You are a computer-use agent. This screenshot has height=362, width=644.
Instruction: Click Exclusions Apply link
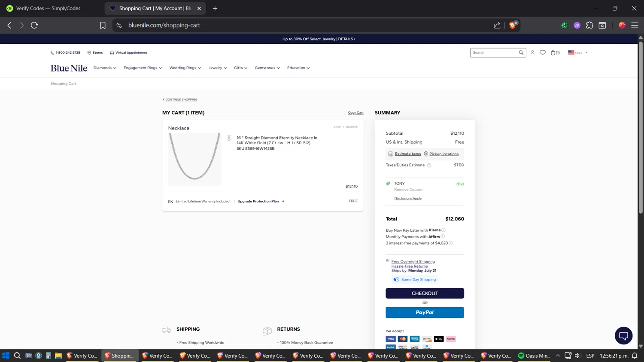click(408, 199)
